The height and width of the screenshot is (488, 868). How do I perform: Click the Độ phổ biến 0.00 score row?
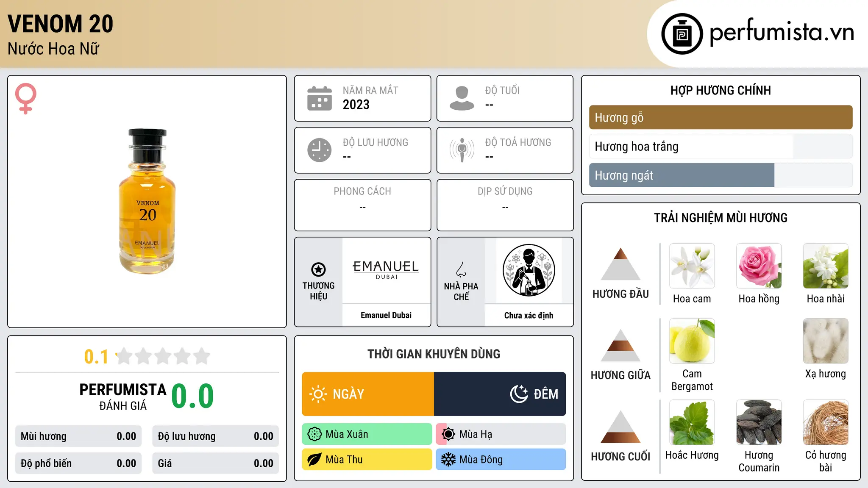pos(78,463)
